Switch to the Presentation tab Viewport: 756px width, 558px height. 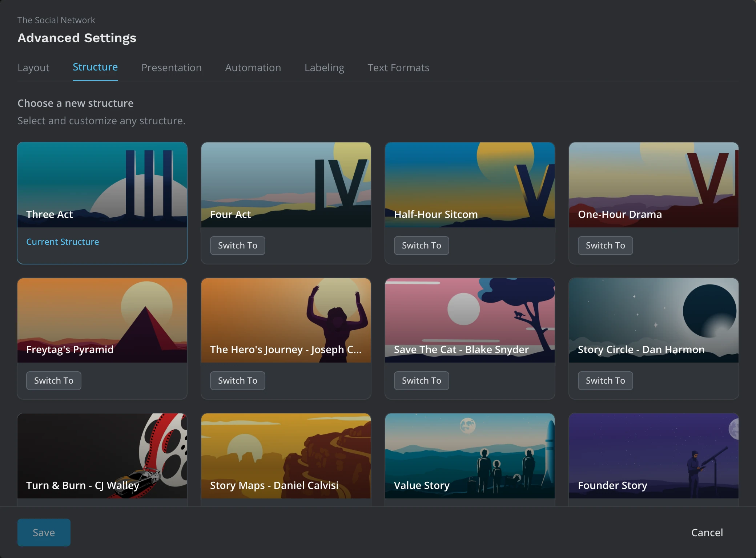click(x=172, y=68)
